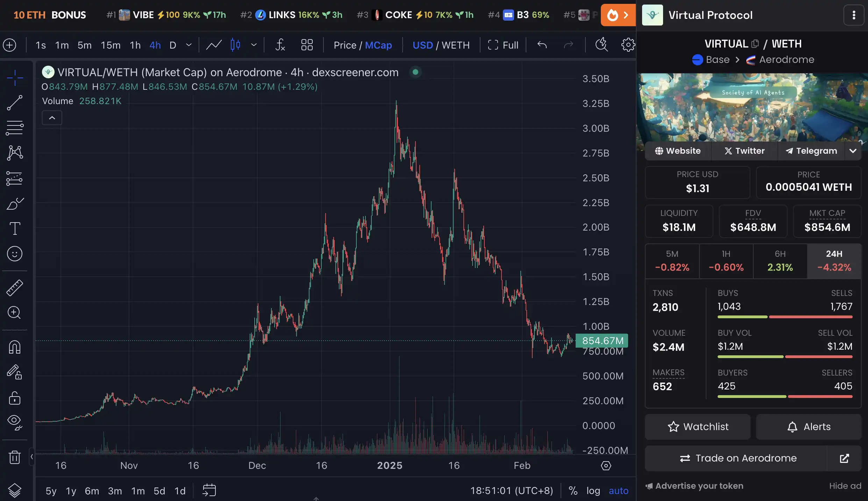Open the candle type dropdown

tap(254, 45)
